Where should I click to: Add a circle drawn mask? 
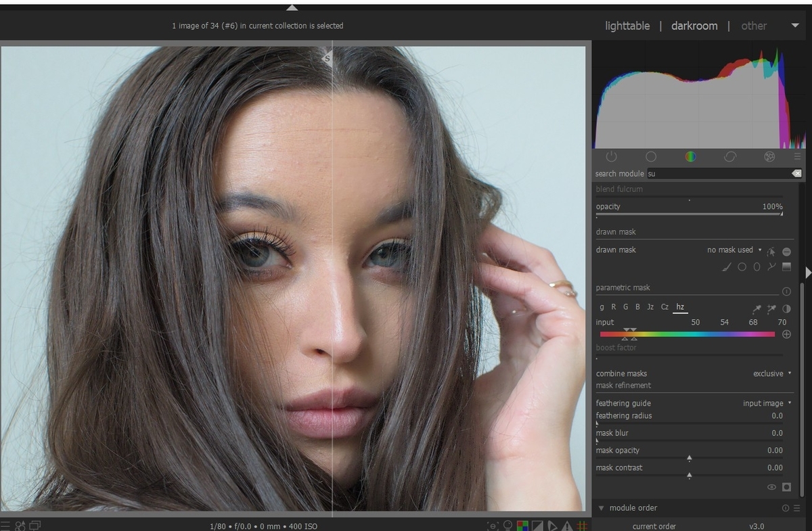[742, 267]
